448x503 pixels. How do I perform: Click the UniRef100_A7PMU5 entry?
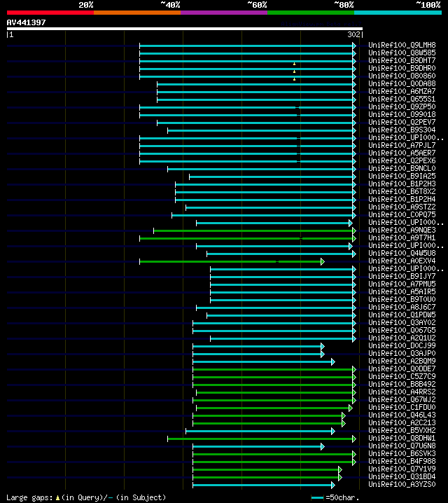pos(402,284)
